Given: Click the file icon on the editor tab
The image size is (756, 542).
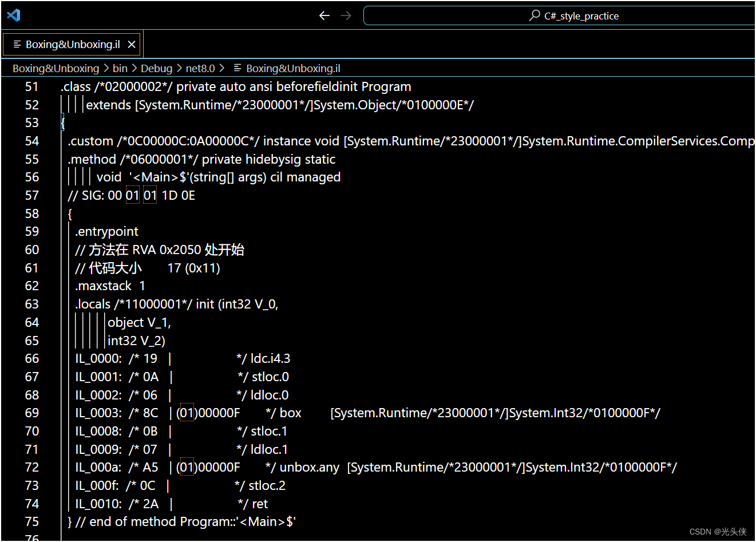Looking at the screenshot, I should tap(17, 44).
